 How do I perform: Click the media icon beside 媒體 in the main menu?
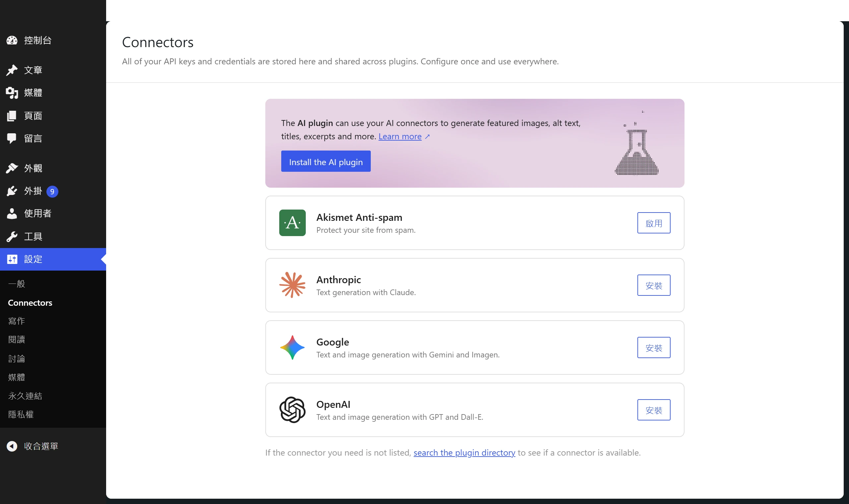click(x=12, y=93)
